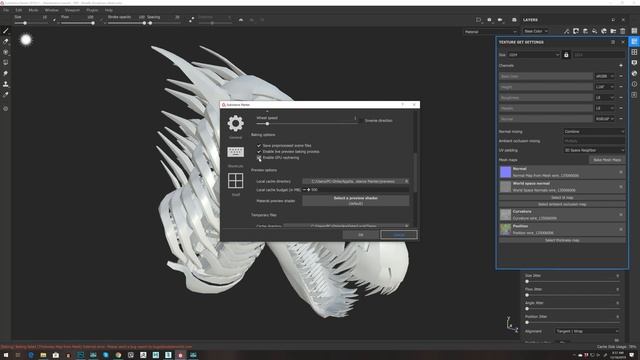Open the Normal channel format dropdown

(605, 119)
